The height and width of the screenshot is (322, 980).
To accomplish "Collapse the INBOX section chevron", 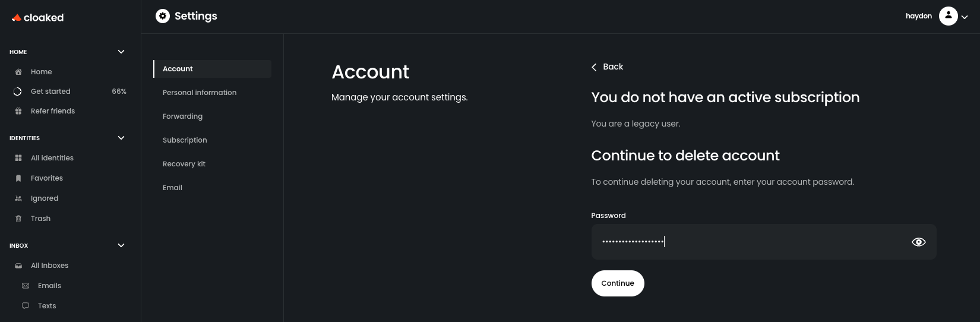I will click(x=121, y=245).
